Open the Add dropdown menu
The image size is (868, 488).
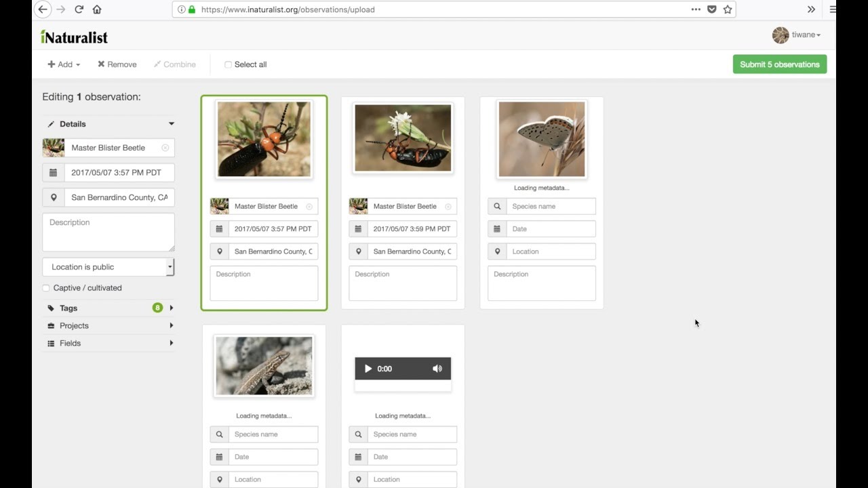(x=64, y=64)
